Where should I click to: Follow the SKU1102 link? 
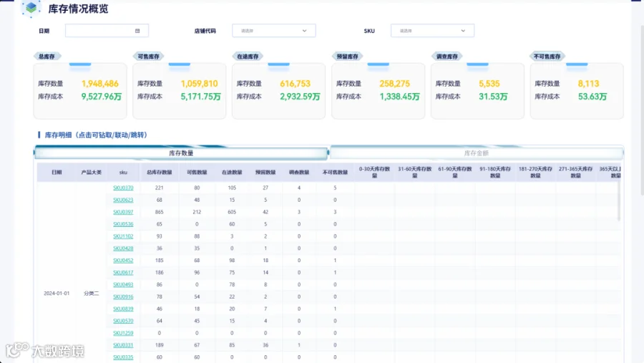pos(123,236)
